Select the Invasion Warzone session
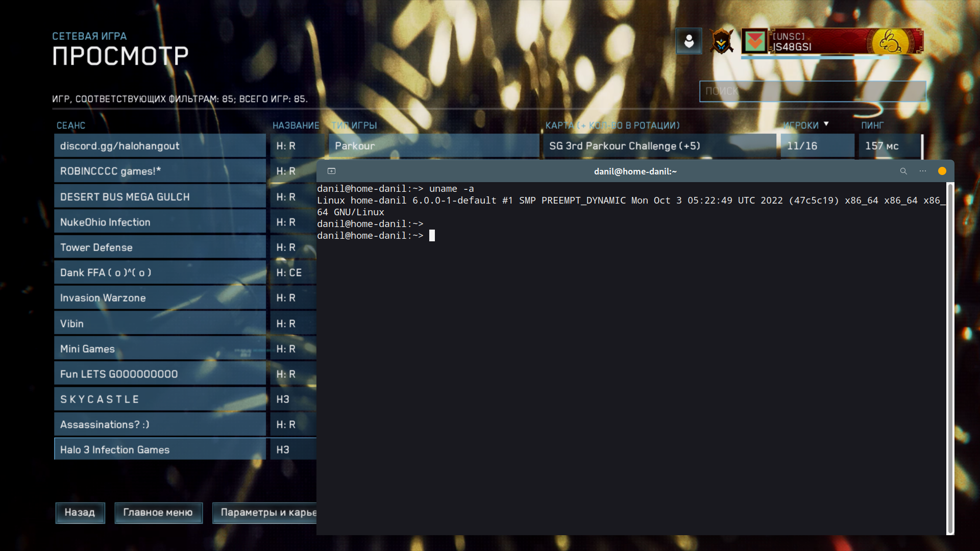 tap(160, 298)
